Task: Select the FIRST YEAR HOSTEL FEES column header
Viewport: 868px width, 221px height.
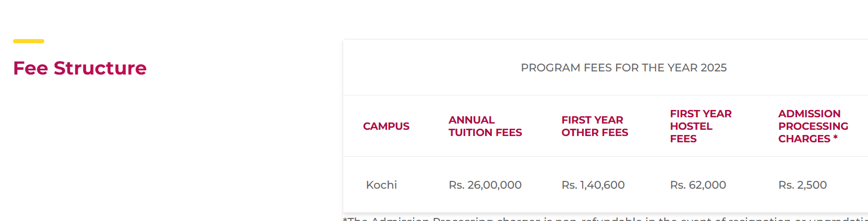Action: point(701,126)
